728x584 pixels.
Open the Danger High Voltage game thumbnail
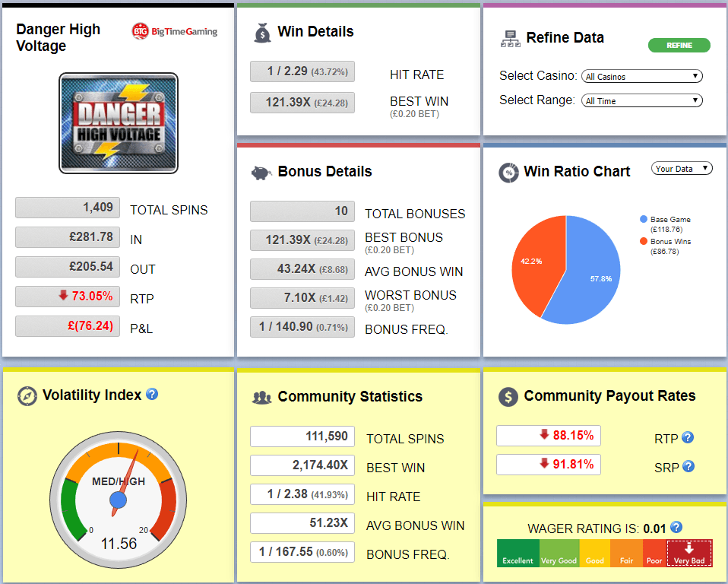(119, 123)
